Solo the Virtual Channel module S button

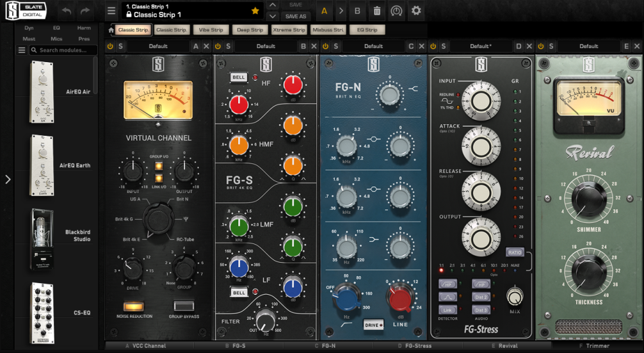[120, 46]
